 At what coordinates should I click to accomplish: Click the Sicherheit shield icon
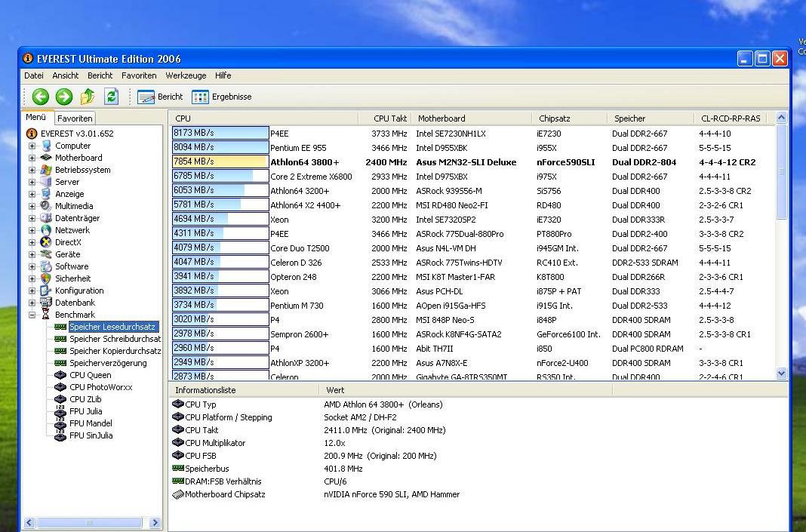click(46, 278)
